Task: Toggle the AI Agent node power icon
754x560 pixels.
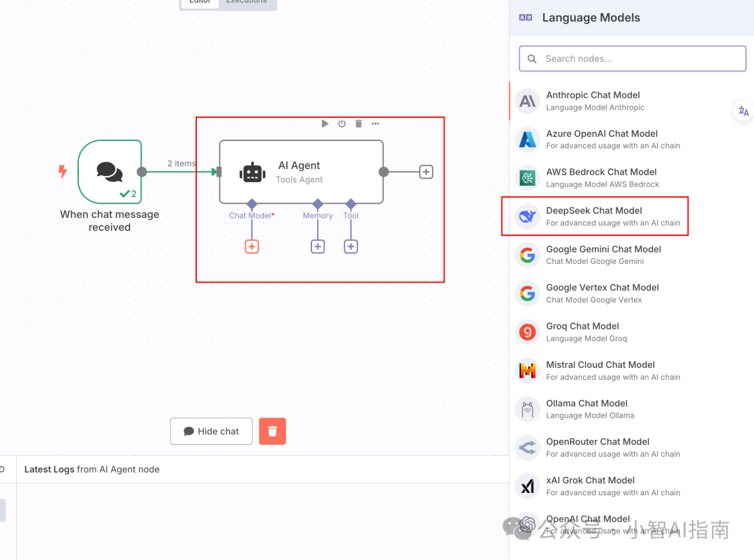Action: 342,124
